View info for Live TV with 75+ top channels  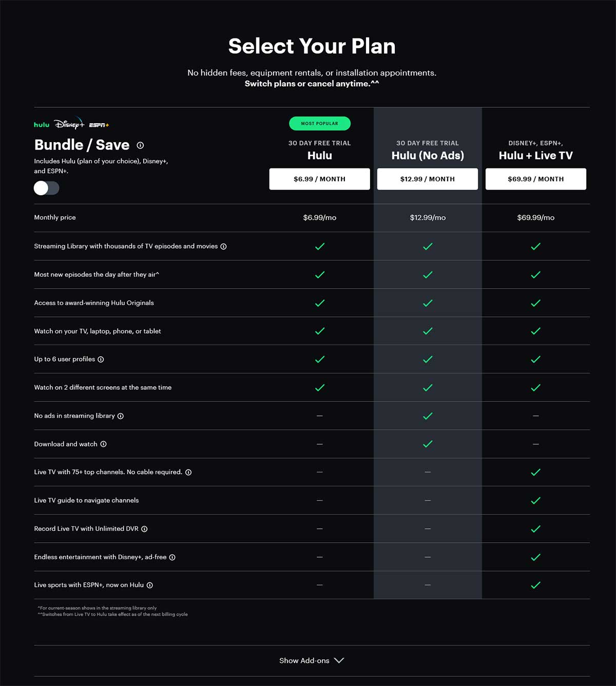point(188,472)
